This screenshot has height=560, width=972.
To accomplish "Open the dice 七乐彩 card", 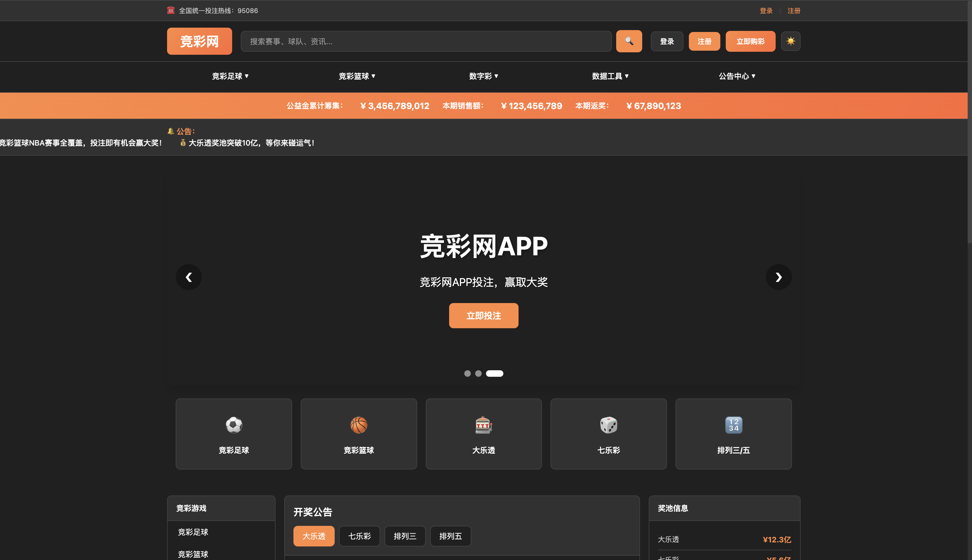I will coord(608,433).
